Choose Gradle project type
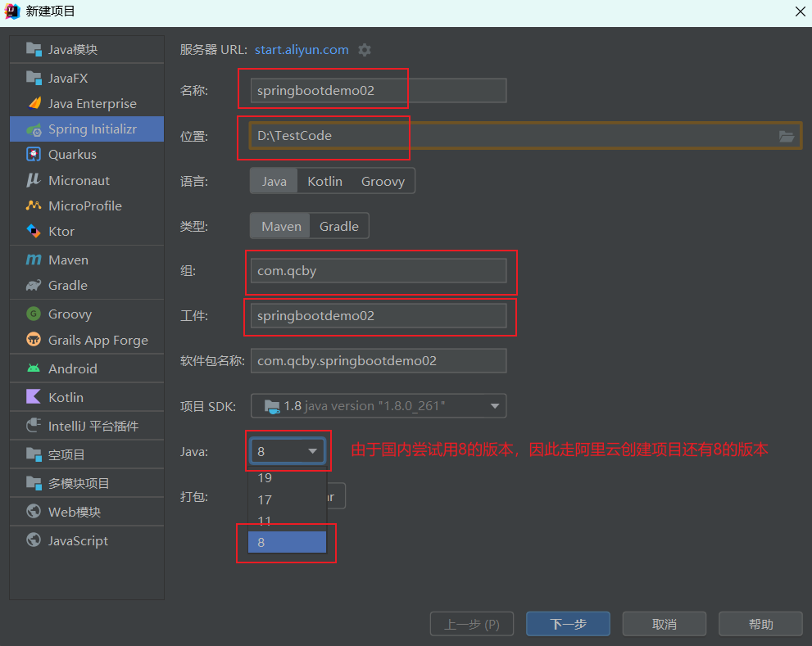 click(x=338, y=226)
